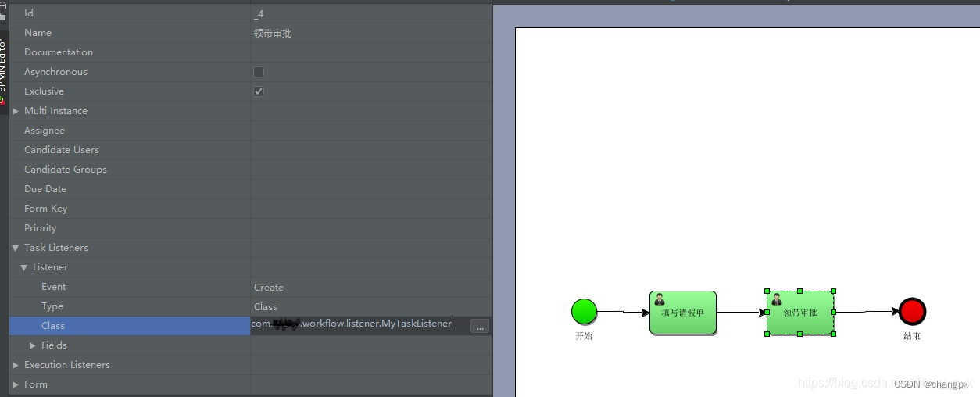
Task: Expand the Form section
Action: [x=15, y=384]
